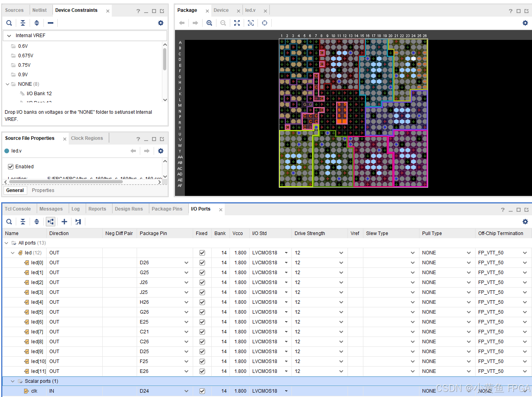Screen dimensions: 532x397
Task: Open I/O Std dropdown for led[2]
Action: [286, 282]
